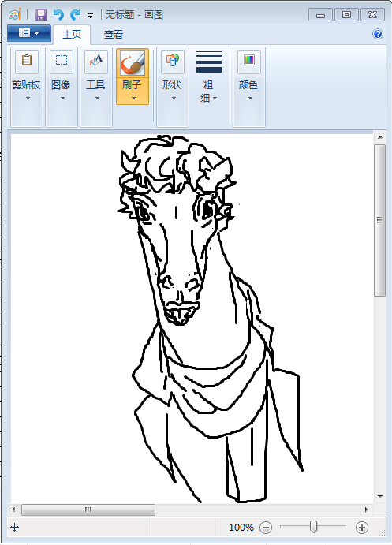Select the 刷子 brush icon
This screenshot has width=392, height=545.
pyautogui.click(x=133, y=63)
